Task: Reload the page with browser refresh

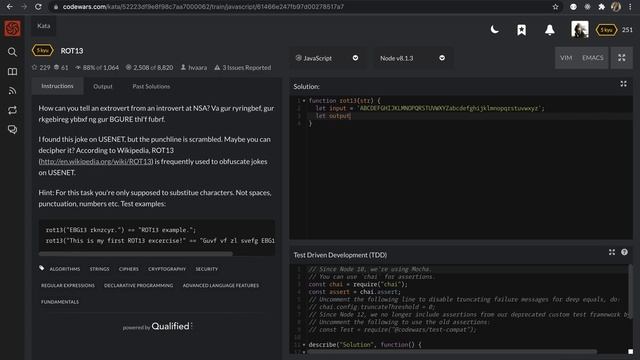Action: tap(38, 7)
